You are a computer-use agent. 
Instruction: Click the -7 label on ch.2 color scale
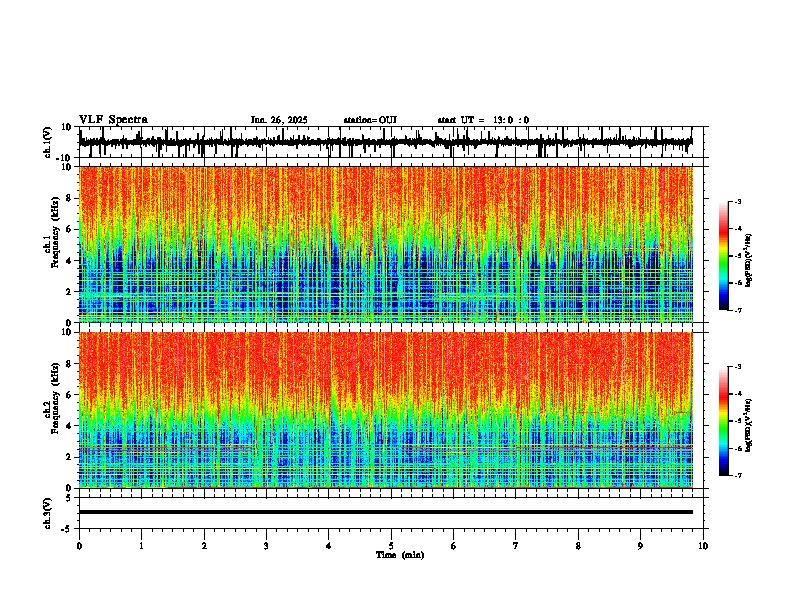pyautogui.click(x=738, y=476)
